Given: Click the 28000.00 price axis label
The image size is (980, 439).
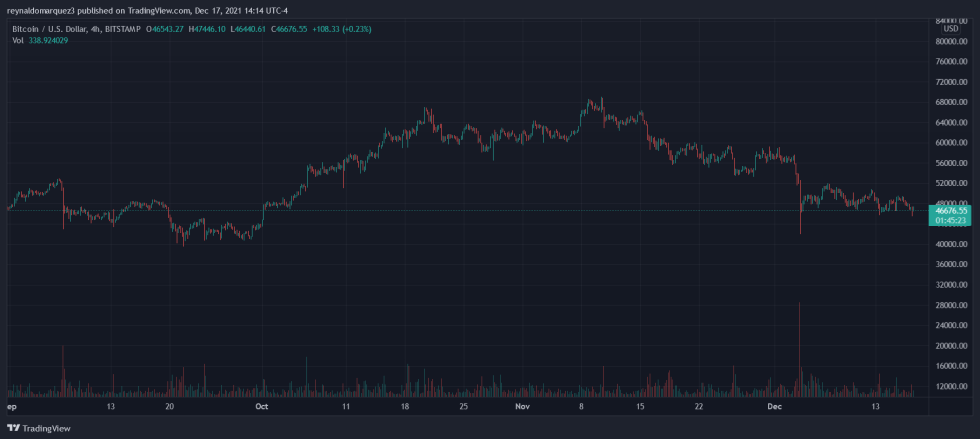Looking at the screenshot, I should click(x=951, y=305).
